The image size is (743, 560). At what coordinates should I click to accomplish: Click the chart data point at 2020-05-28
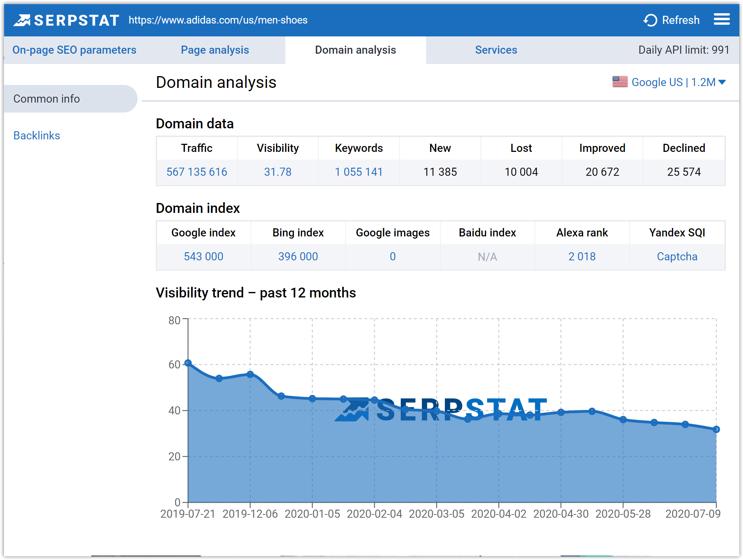coord(623,420)
